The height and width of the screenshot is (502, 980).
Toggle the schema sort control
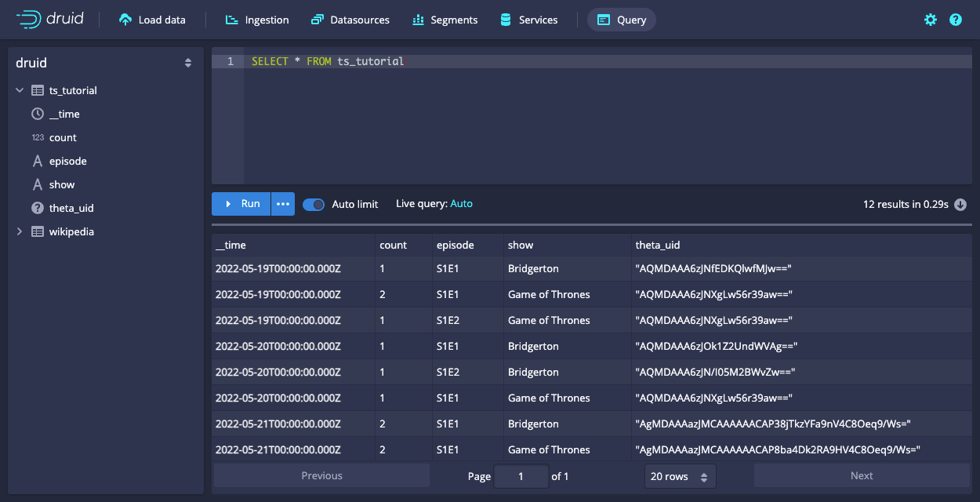click(188, 63)
